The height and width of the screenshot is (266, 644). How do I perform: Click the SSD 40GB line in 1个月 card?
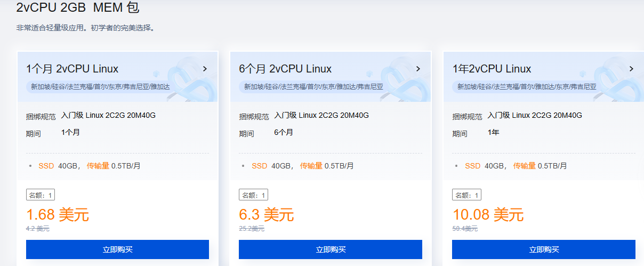[x=90, y=166]
